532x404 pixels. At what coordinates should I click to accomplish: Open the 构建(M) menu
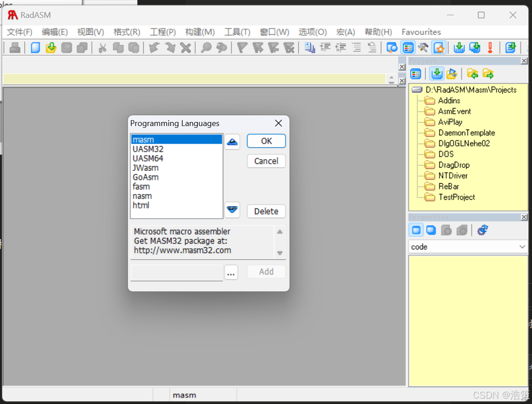200,32
